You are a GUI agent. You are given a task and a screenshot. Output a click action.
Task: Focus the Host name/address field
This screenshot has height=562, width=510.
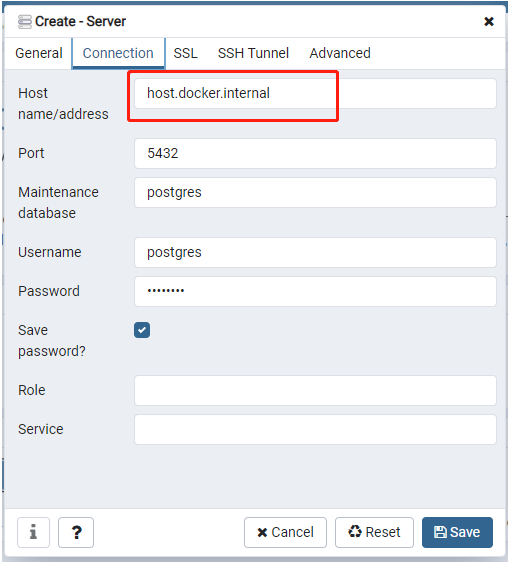click(x=315, y=94)
